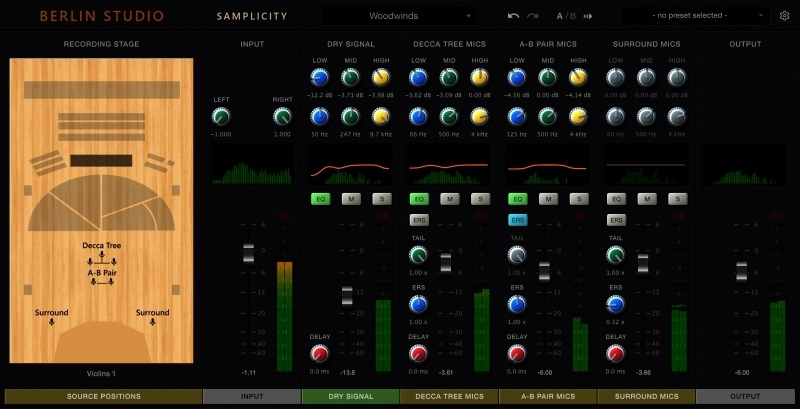The image size is (800, 409).
Task: Click the A-B Pair TAIL knob
Action: tap(517, 255)
